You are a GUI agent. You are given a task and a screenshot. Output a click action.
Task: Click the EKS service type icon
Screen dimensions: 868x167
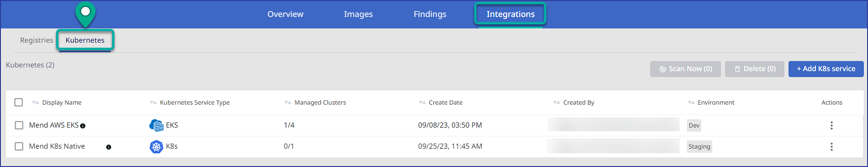[x=156, y=125]
